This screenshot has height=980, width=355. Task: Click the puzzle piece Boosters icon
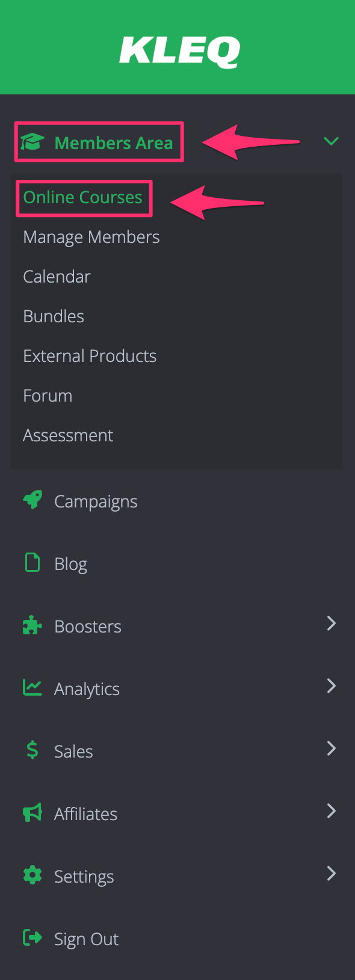32,625
